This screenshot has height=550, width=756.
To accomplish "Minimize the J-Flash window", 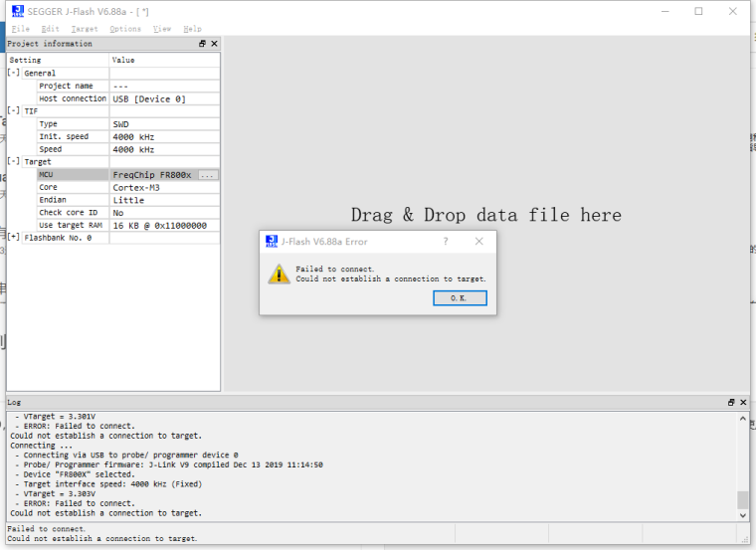I will (x=664, y=12).
